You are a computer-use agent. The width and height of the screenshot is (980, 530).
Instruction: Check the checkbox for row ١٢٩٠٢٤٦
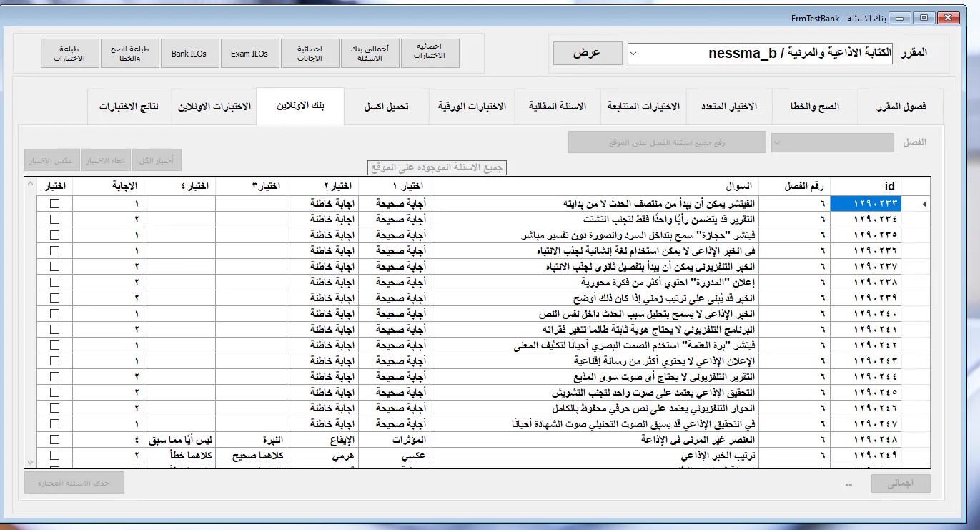tap(54, 408)
